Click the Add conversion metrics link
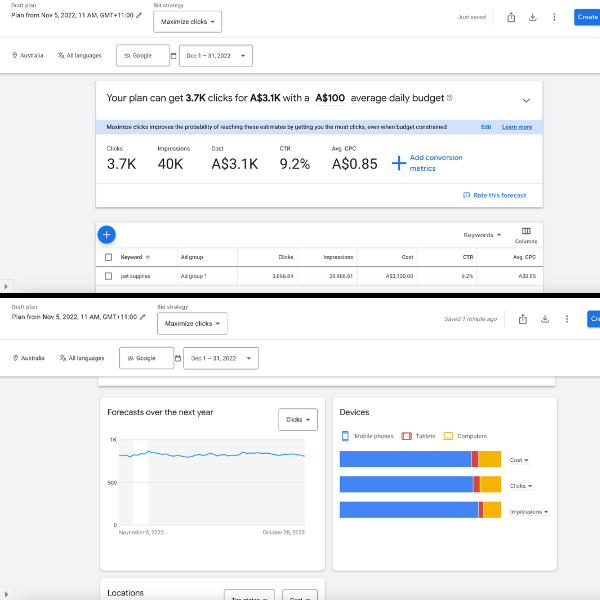 tap(436, 163)
